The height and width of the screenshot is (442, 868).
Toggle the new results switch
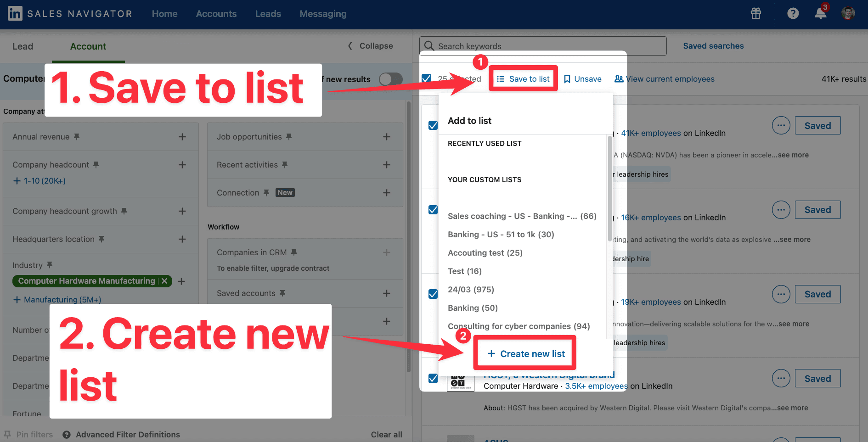click(x=390, y=79)
